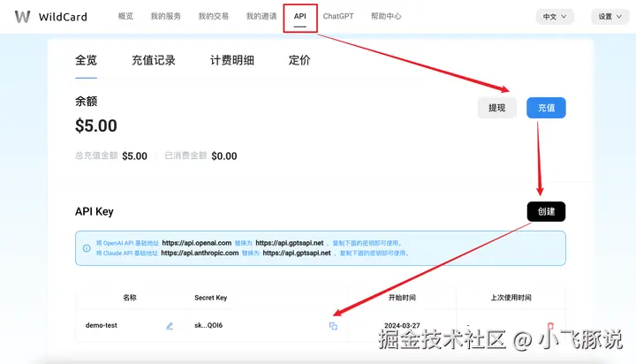Switch to the 全览 tab

point(86,60)
